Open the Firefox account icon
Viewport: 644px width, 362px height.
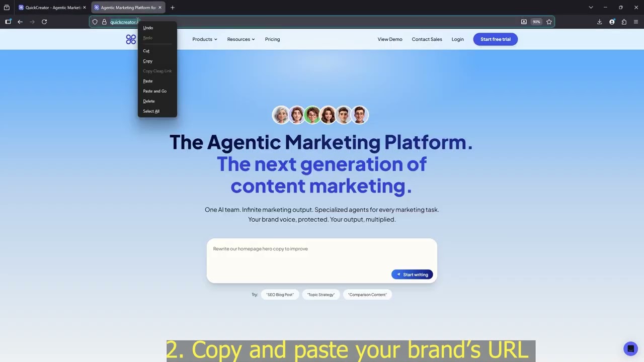click(612, 22)
